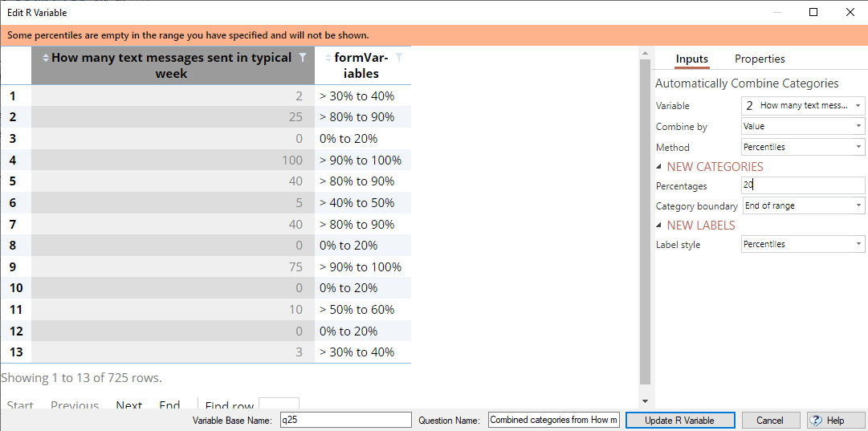The width and height of the screenshot is (868, 431).
Task: Open the Method dropdown
Action: point(803,147)
